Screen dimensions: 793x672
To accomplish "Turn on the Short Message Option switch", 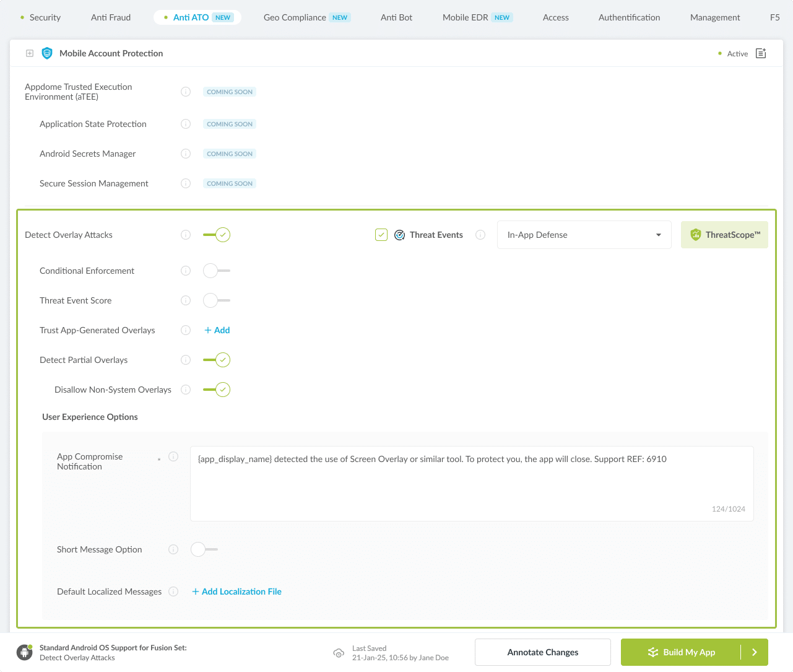I will pos(204,549).
